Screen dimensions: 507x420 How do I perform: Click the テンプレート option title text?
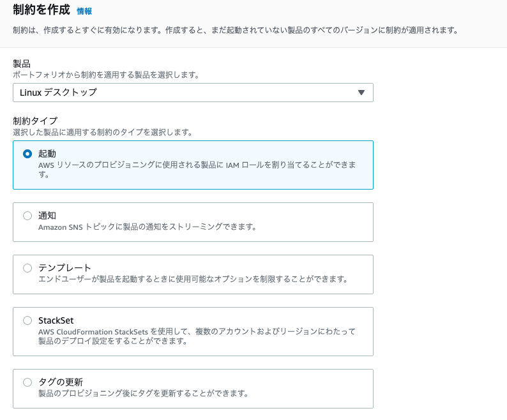[x=64, y=268]
